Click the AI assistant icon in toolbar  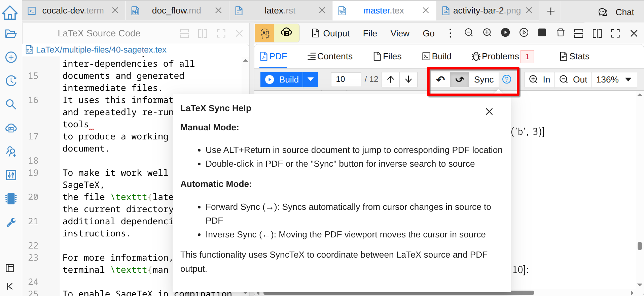[x=265, y=33]
